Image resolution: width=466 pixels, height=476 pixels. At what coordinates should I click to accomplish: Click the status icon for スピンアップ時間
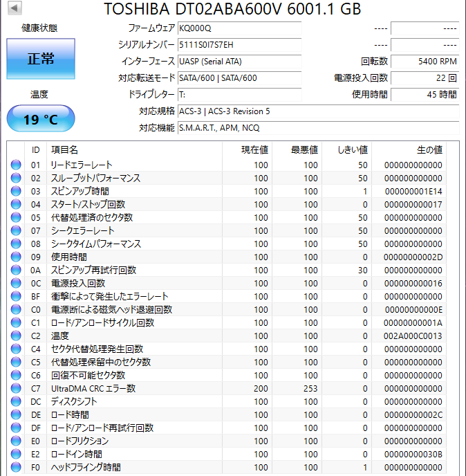coord(16,191)
